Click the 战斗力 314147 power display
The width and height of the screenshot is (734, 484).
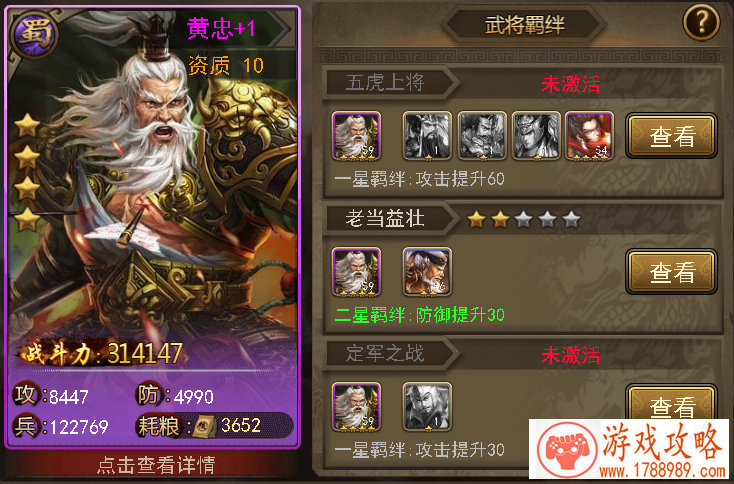click(x=101, y=353)
